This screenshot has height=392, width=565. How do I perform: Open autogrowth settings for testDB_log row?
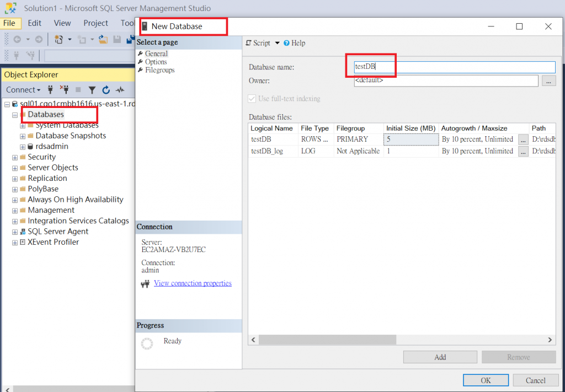pos(523,152)
